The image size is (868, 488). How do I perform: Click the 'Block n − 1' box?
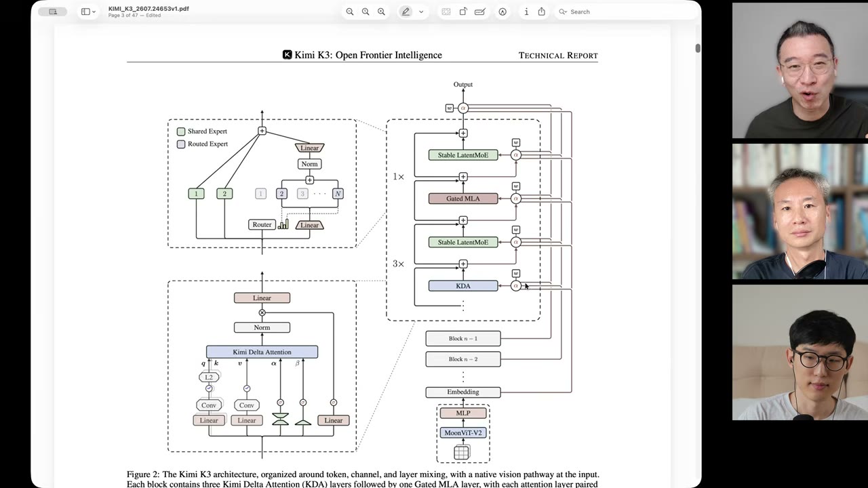[463, 339]
